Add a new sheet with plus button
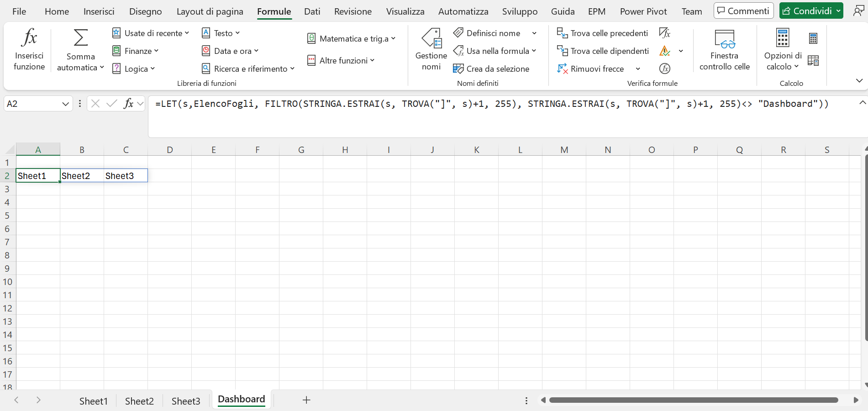Image resolution: width=868 pixels, height=411 pixels. 306,400
